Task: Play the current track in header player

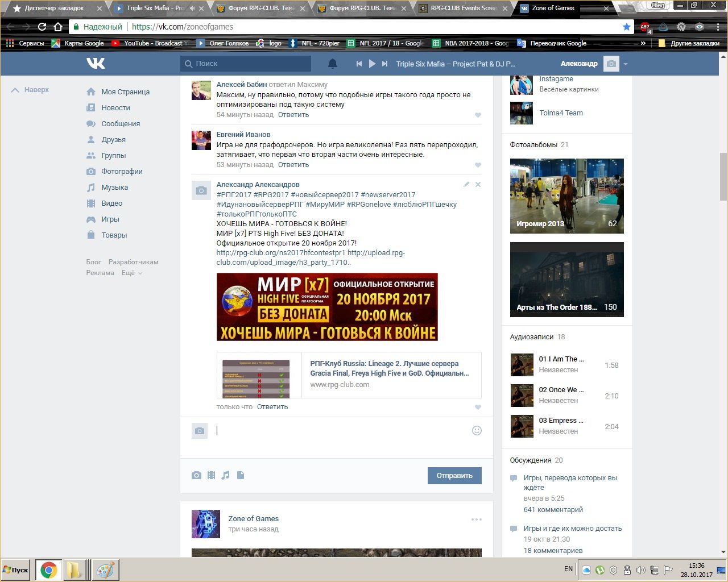Action: coord(372,64)
